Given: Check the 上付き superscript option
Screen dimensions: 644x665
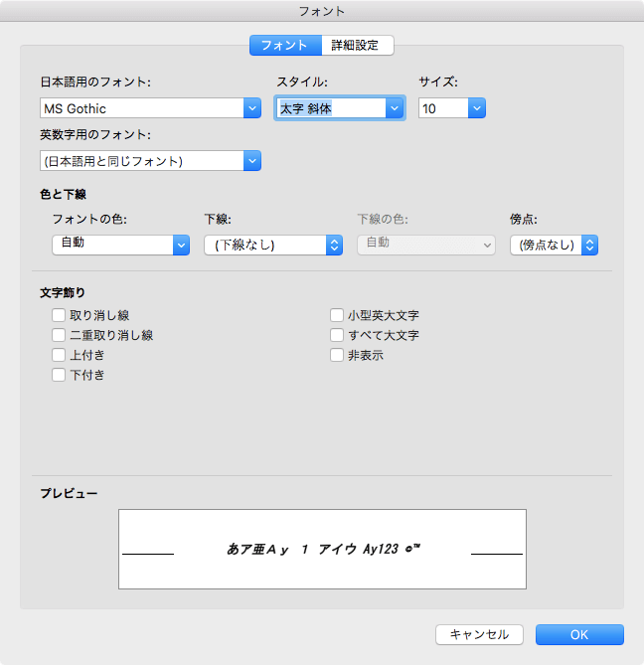Looking at the screenshot, I should tap(59, 355).
